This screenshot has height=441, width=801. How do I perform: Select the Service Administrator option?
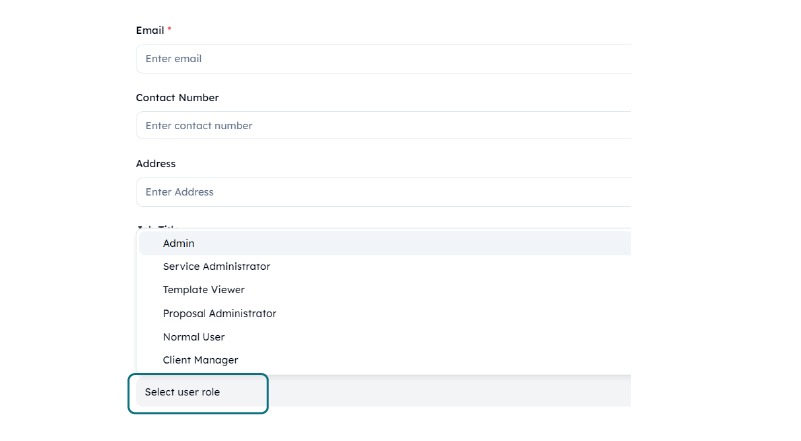(216, 267)
